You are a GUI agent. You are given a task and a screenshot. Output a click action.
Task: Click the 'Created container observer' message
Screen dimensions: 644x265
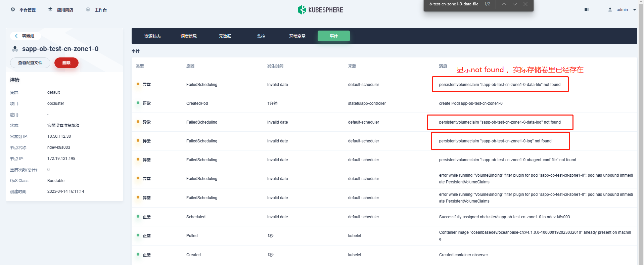[463, 255]
